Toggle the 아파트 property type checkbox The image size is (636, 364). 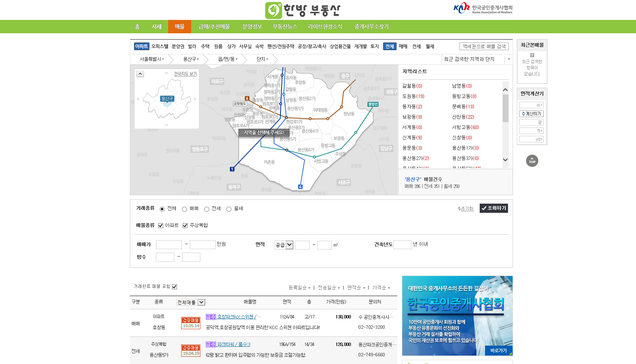(x=161, y=225)
